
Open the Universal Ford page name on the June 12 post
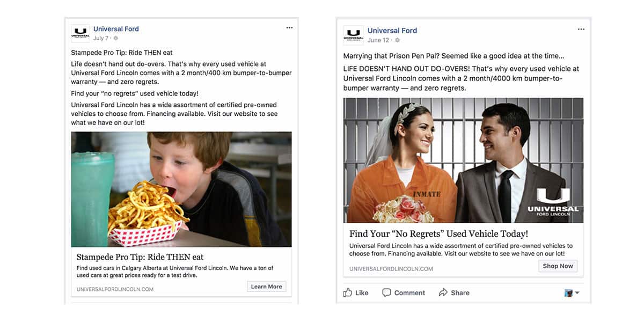coord(392,31)
